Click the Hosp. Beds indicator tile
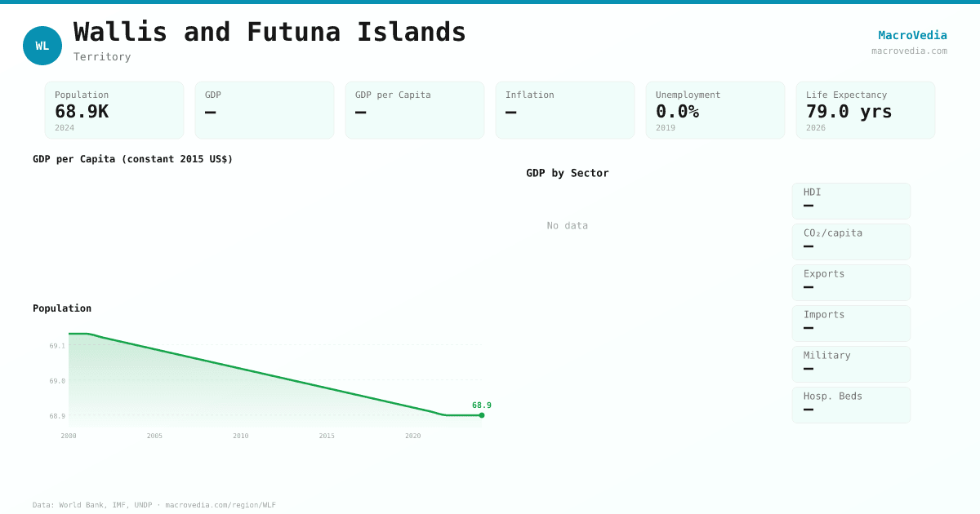This screenshot has height=514, width=980. (851, 405)
